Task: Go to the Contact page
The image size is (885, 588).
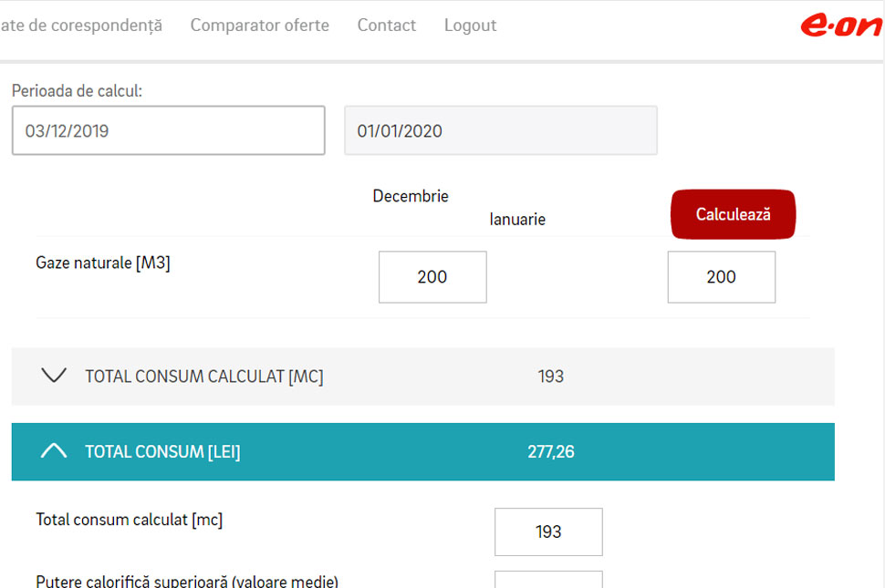Action: click(386, 26)
